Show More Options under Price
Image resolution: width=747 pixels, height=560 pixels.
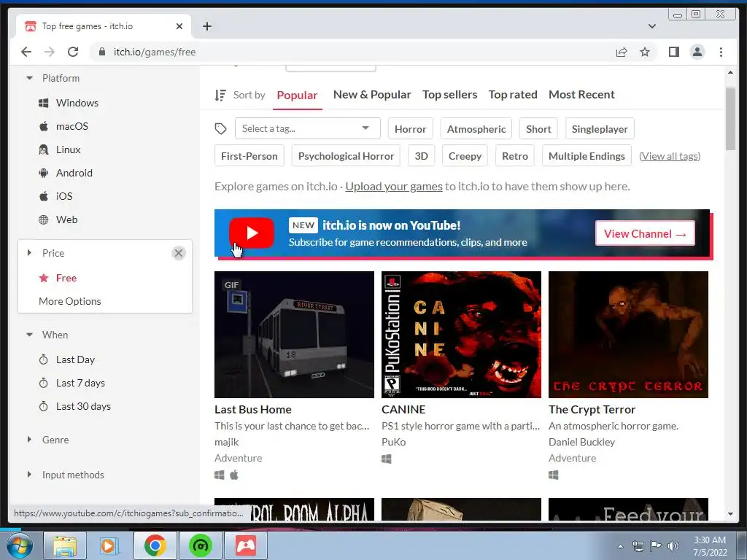(70, 301)
